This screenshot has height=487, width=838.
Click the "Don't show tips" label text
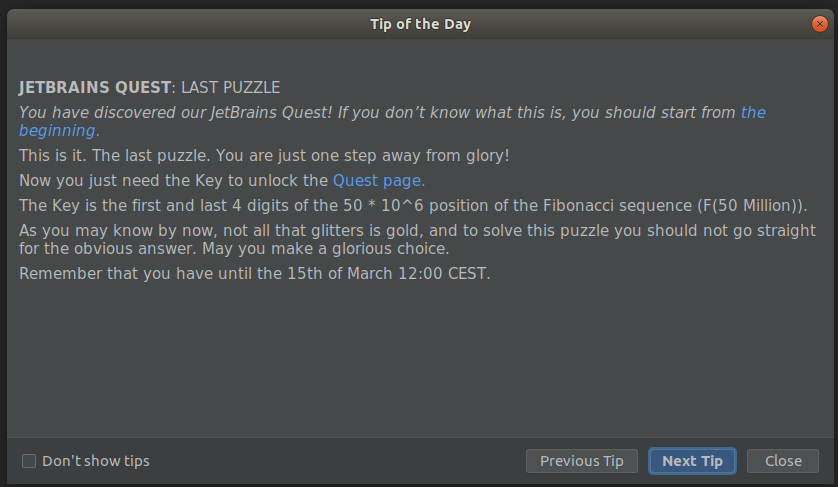(96, 461)
